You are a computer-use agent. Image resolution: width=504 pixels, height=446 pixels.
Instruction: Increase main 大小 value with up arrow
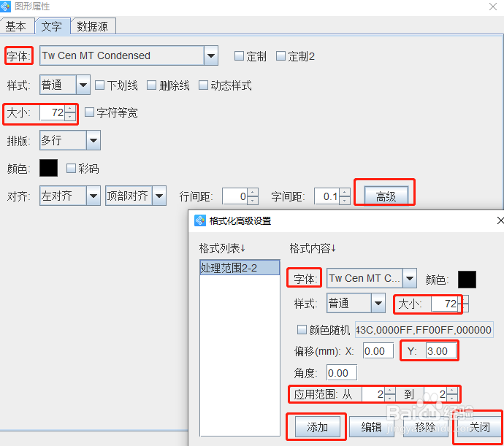click(x=70, y=109)
